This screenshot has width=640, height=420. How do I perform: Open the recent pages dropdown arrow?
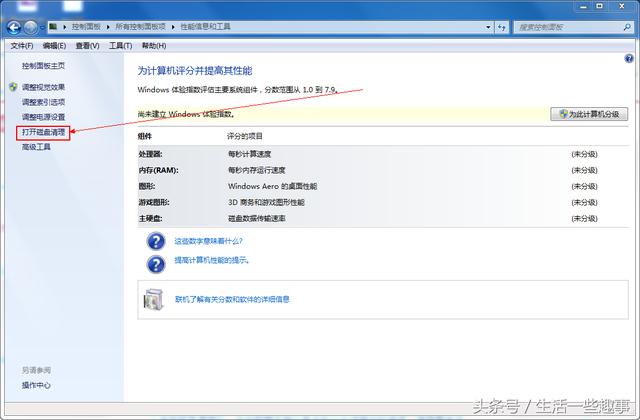pos(42,28)
